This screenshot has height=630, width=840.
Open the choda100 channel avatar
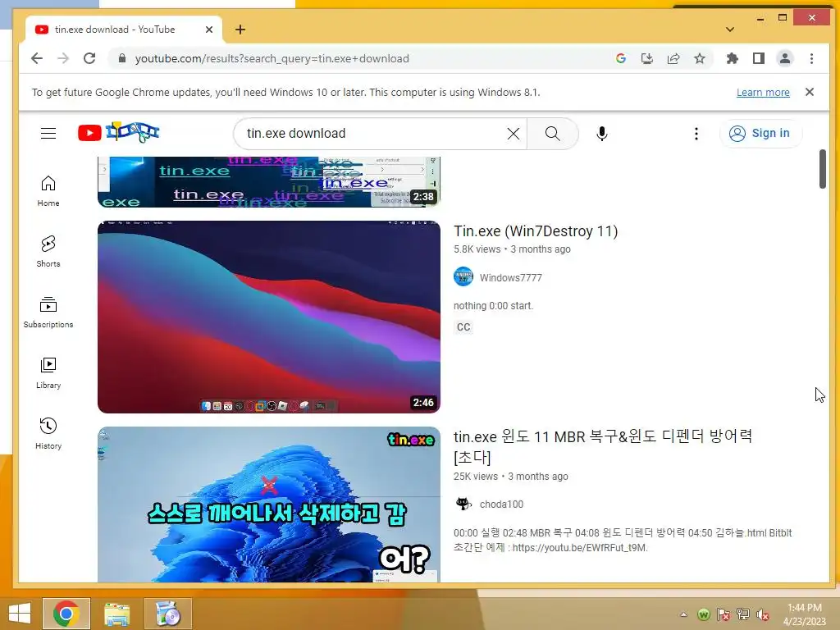click(463, 504)
